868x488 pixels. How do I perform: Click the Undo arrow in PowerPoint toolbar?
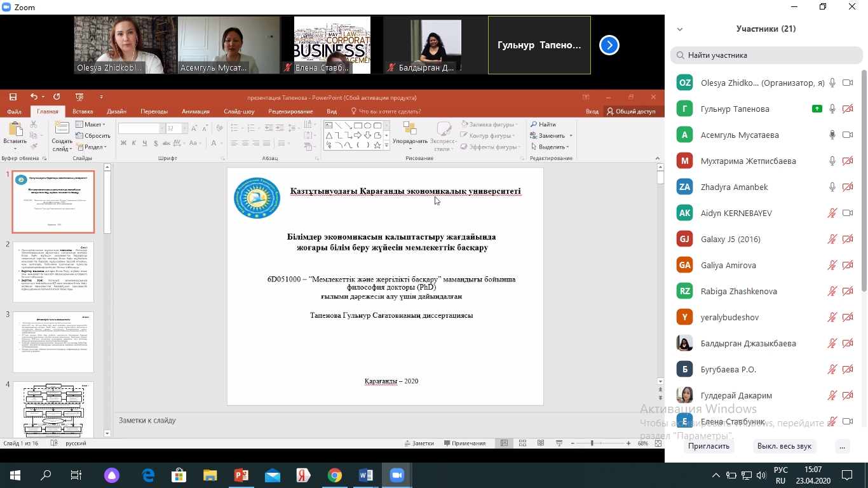point(34,97)
